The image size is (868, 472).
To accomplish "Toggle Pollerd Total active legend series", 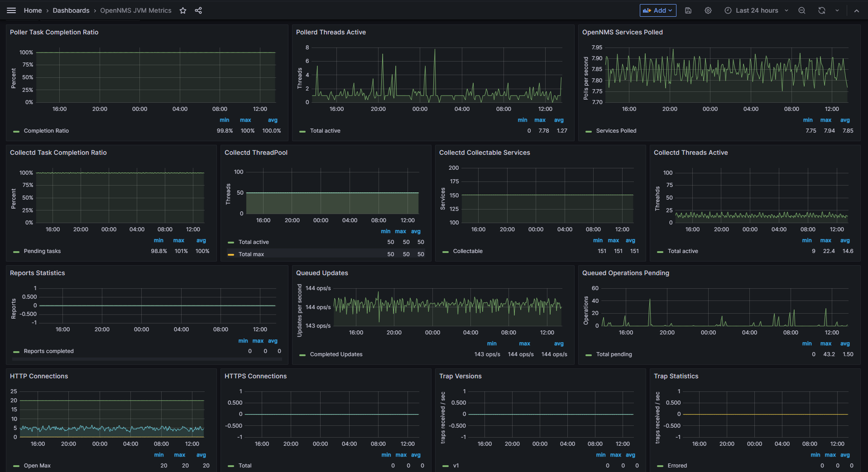I will click(x=325, y=131).
